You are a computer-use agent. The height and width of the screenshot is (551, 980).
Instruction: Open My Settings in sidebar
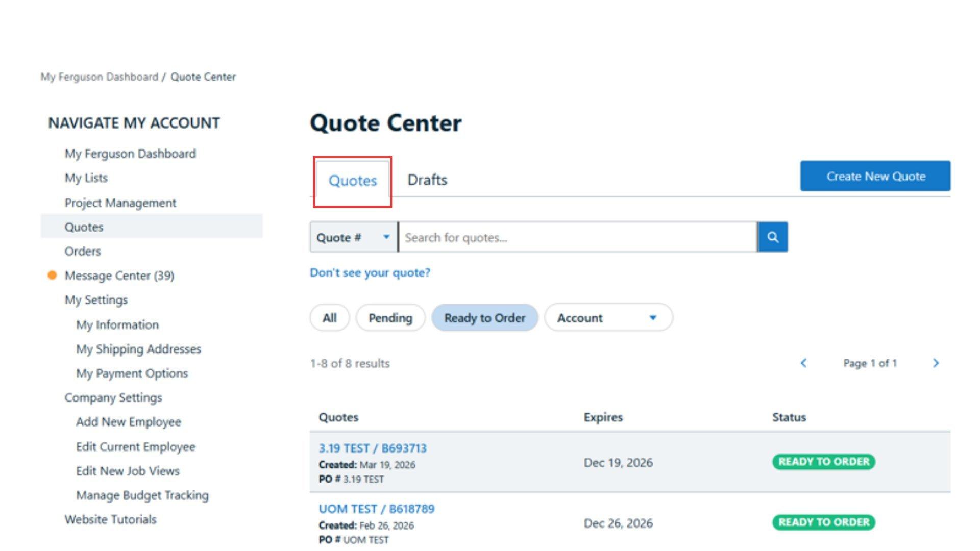tap(96, 300)
